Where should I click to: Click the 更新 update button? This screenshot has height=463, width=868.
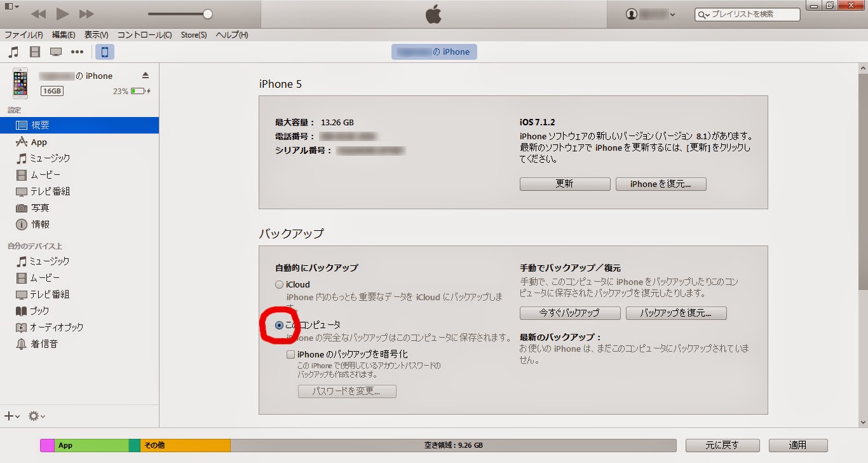(565, 184)
